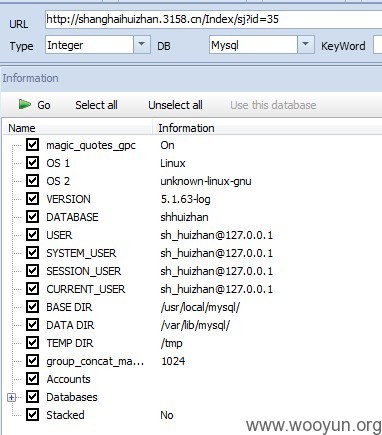Click the No value for Stacked

pyautogui.click(x=167, y=415)
